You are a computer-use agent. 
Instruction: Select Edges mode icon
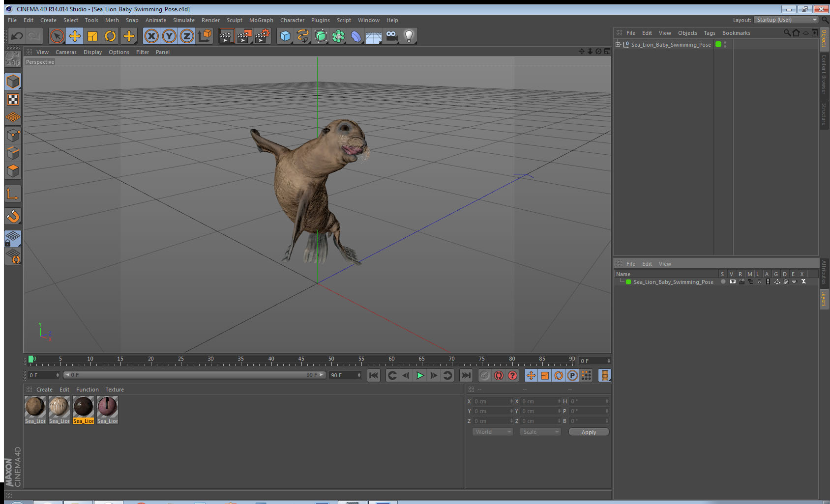click(13, 153)
